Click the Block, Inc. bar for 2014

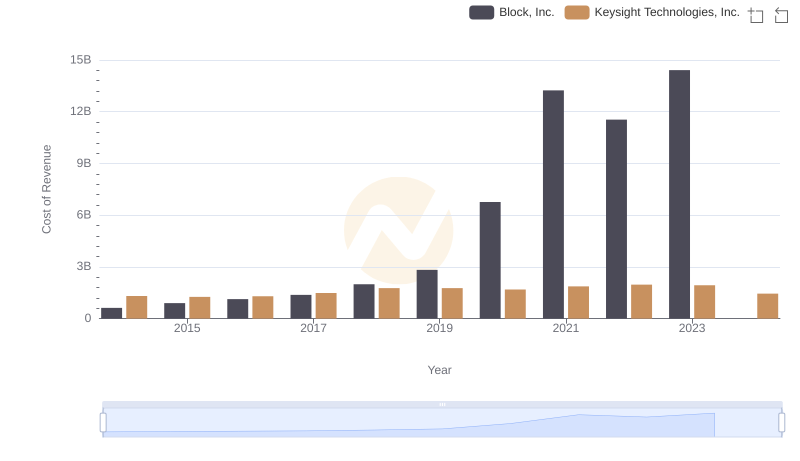pyautogui.click(x=111, y=313)
